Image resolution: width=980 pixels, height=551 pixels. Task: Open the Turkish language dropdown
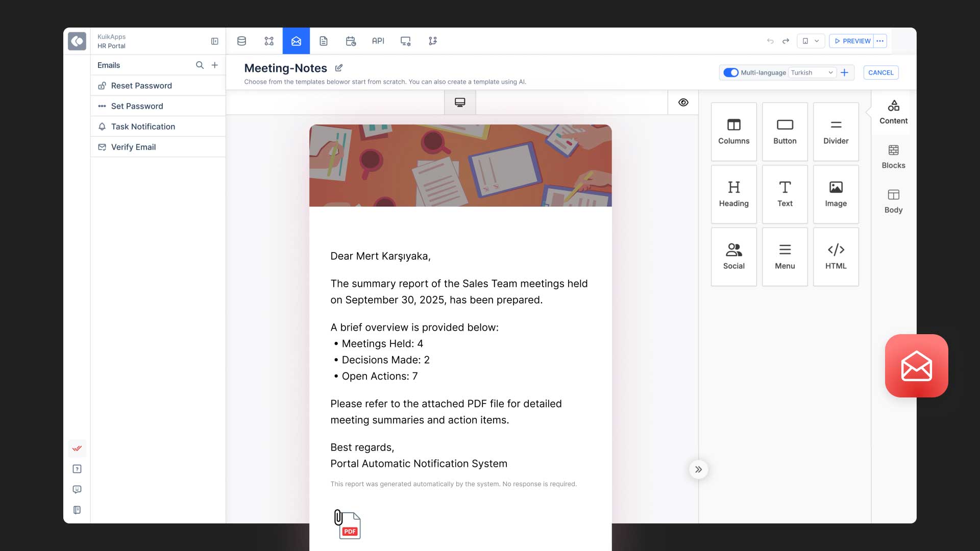pyautogui.click(x=813, y=72)
